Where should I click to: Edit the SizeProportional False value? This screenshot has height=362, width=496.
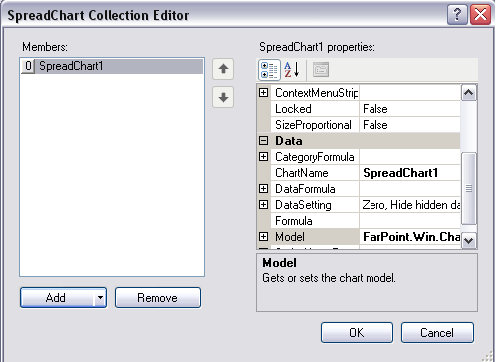click(410, 125)
